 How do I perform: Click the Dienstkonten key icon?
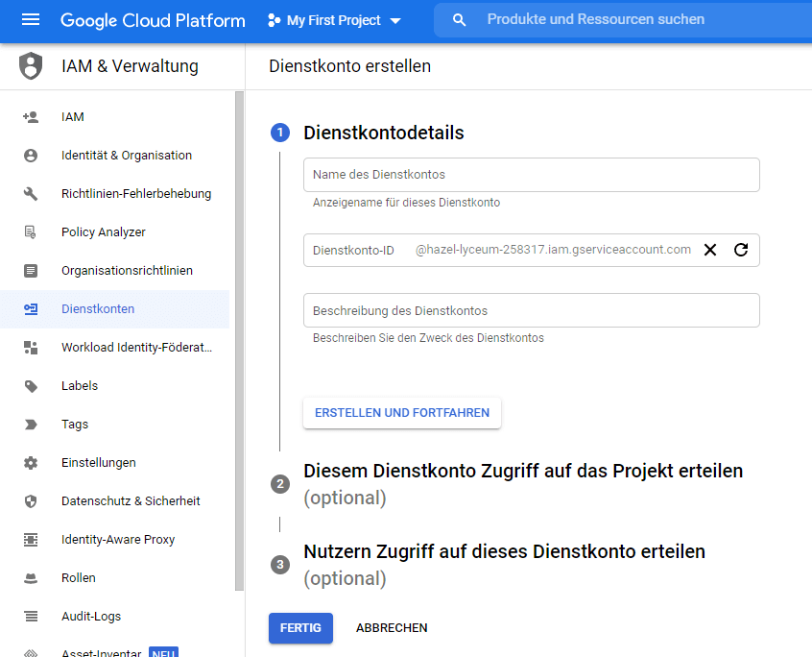pyautogui.click(x=31, y=309)
